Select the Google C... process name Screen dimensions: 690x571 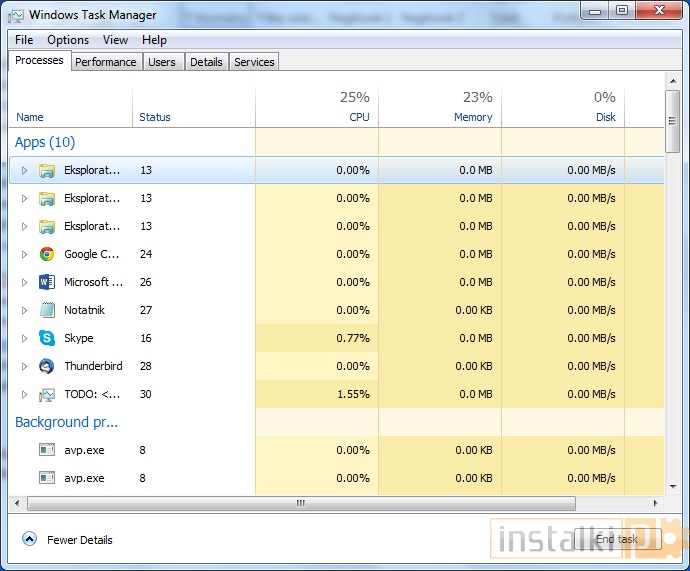coord(92,254)
